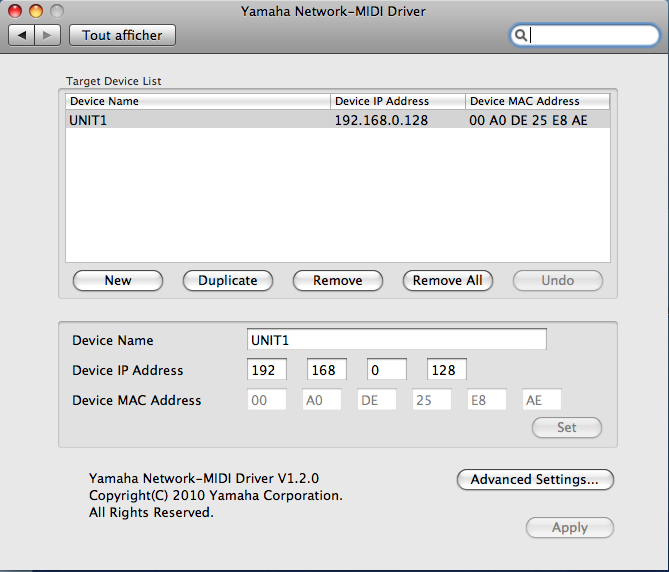The width and height of the screenshot is (669, 572).
Task: Add a device with New button
Action: [x=118, y=281]
